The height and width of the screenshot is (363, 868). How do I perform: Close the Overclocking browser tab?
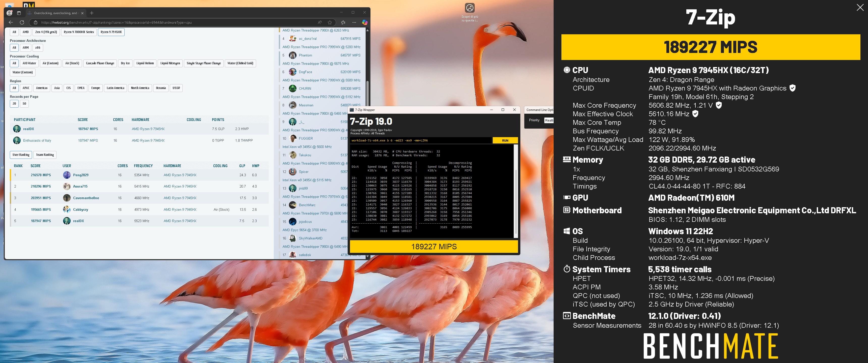click(82, 13)
